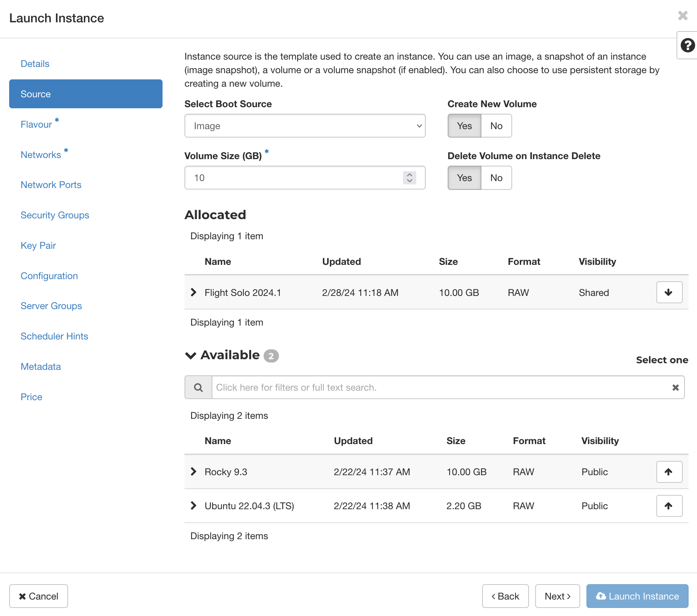Expand the Flight Solo 2024.1 row details
697x616 pixels.
coord(193,292)
